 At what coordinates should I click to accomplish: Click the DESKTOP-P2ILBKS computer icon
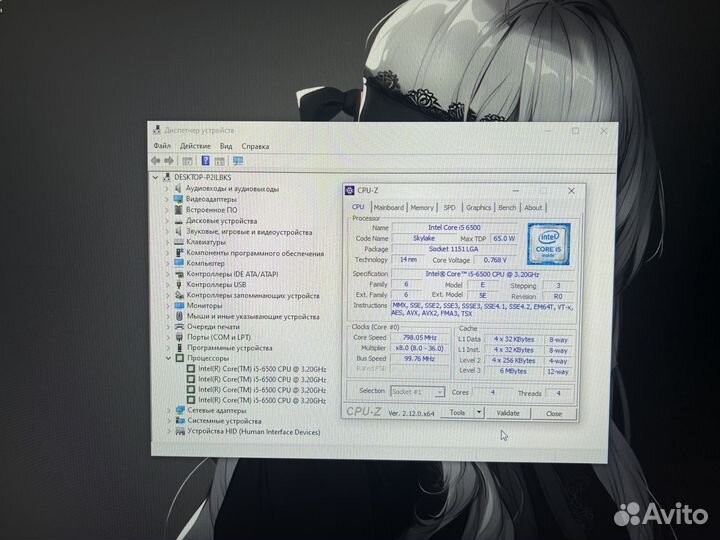tap(167, 177)
